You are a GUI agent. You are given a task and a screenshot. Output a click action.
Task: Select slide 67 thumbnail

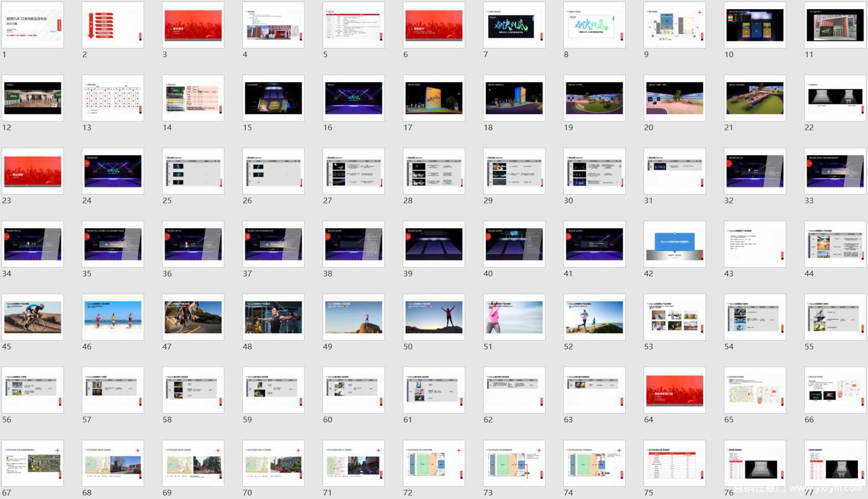click(33, 463)
